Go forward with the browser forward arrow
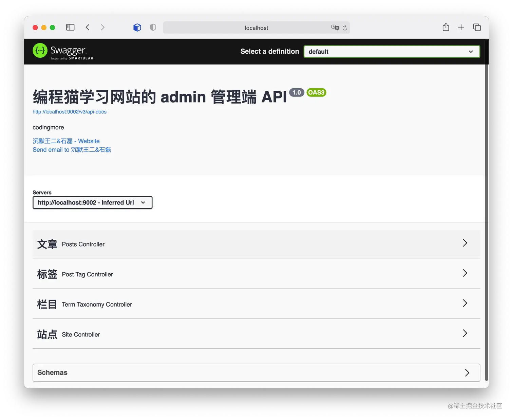Image resolution: width=513 pixels, height=420 pixels. (x=102, y=27)
